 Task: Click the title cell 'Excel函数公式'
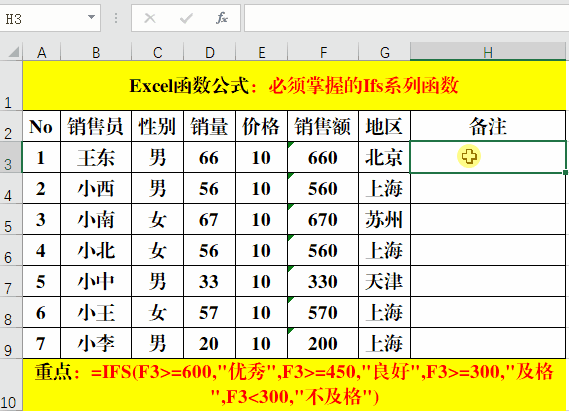pos(294,86)
